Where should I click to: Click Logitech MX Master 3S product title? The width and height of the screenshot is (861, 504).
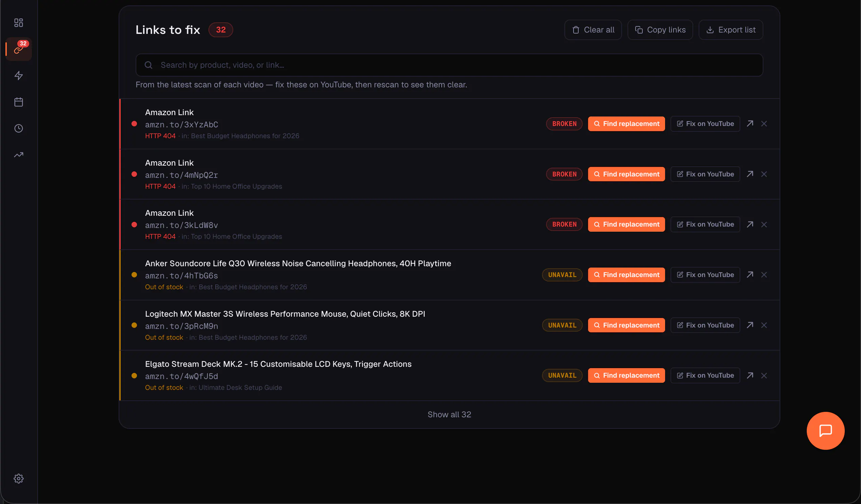(285, 314)
